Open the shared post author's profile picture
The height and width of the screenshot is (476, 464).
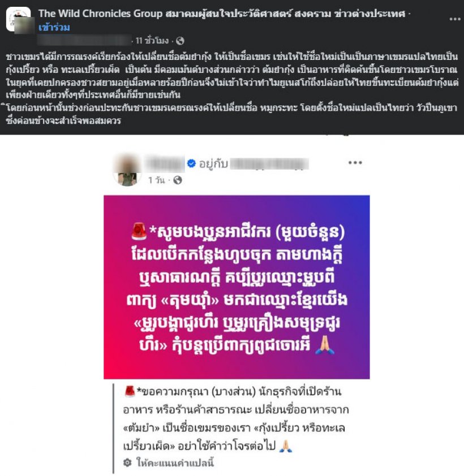coord(127,170)
